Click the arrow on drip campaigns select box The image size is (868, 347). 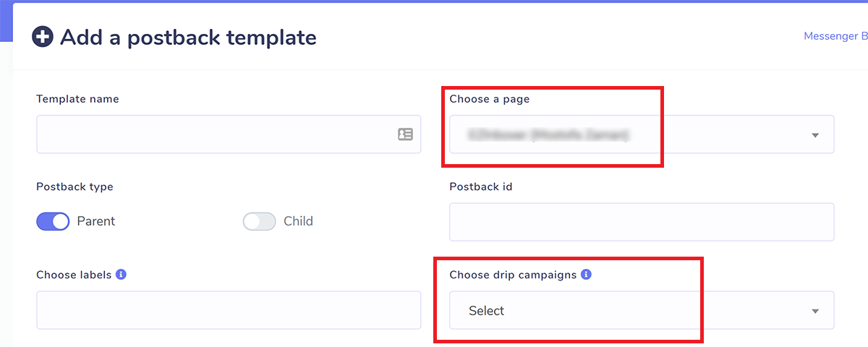815,312
